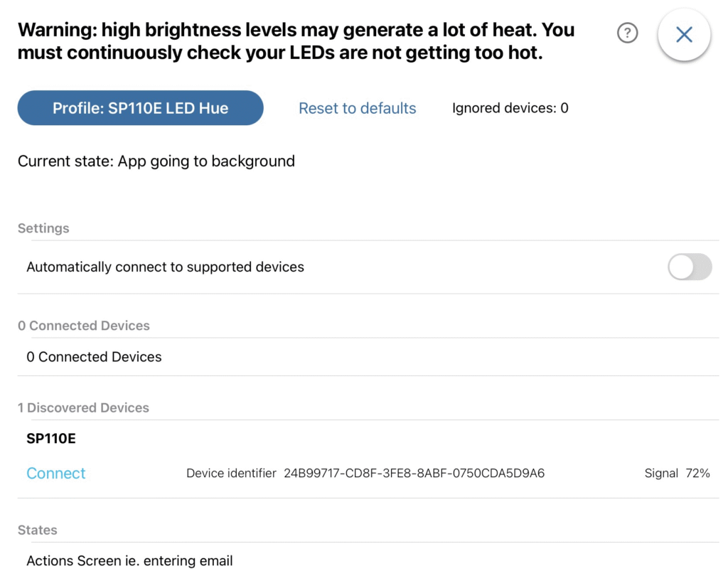This screenshot has width=728, height=576.
Task: Click the device identifier 24B99717 value
Action: pyautogui.click(x=414, y=474)
